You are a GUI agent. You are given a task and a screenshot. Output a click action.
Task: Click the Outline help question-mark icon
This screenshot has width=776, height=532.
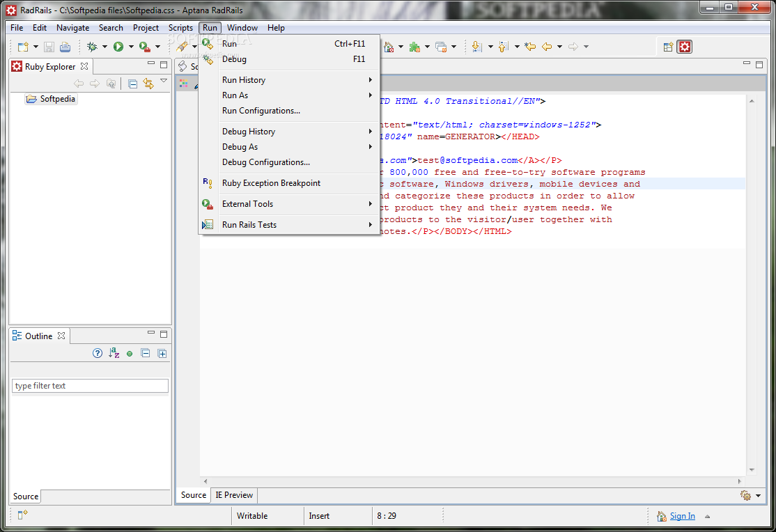click(98, 353)
